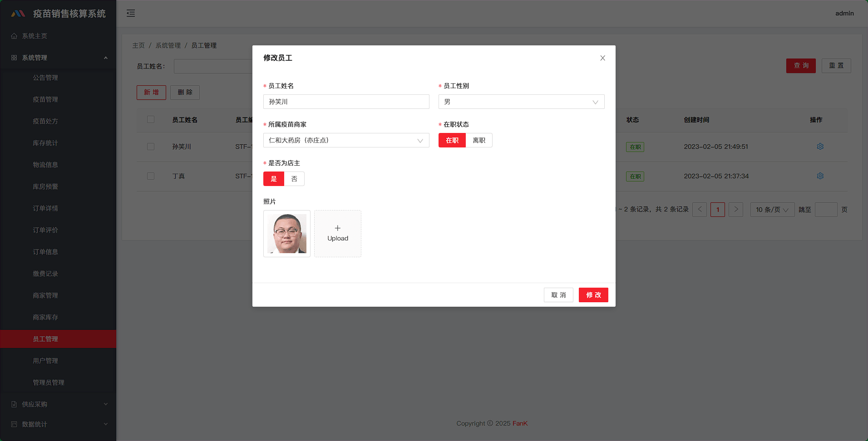Tick the checkbox for 丁真 row
Image resolution: width=868 pixels, height=441 pixels.
pos(151,176)
